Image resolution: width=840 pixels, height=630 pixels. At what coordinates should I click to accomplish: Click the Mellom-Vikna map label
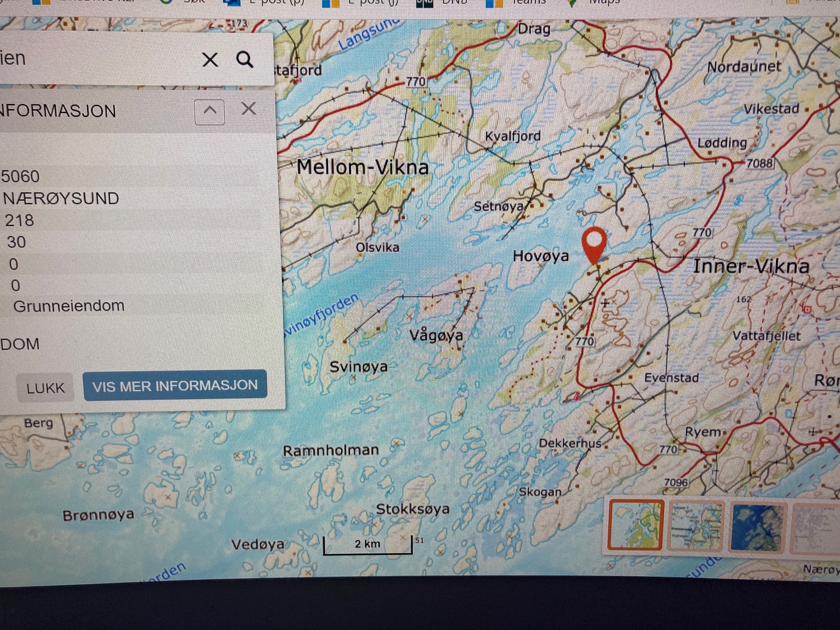[363, 167]
